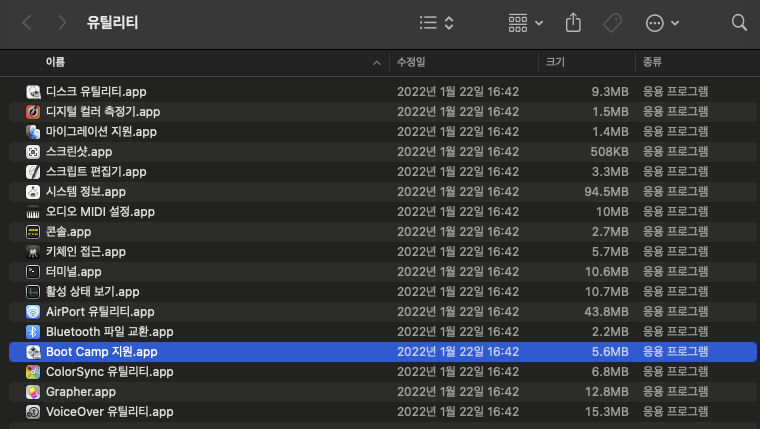Sort by the 종류 column header
The width and height of the screenshot is (760, 429).
[x=652, y=62]
